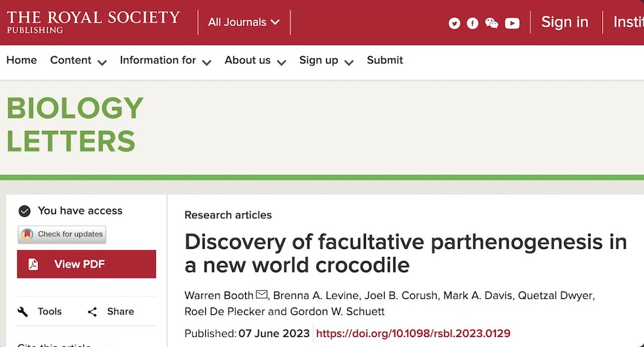Expand the Content menu chevron
This screenshot has width=644, height=347.
[x=102, y=62]
